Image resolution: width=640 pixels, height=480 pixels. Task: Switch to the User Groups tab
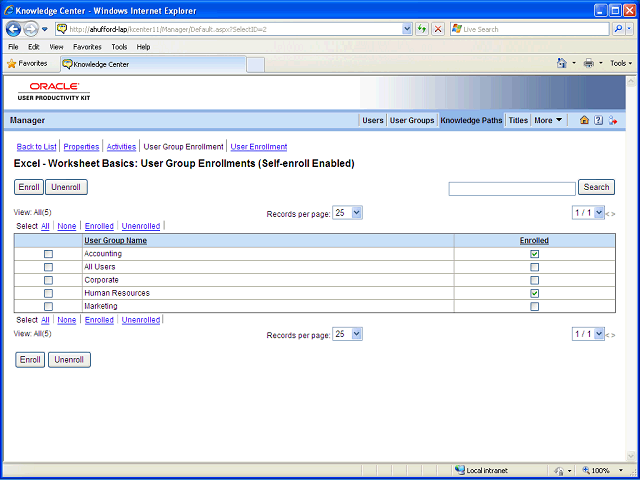412,120
